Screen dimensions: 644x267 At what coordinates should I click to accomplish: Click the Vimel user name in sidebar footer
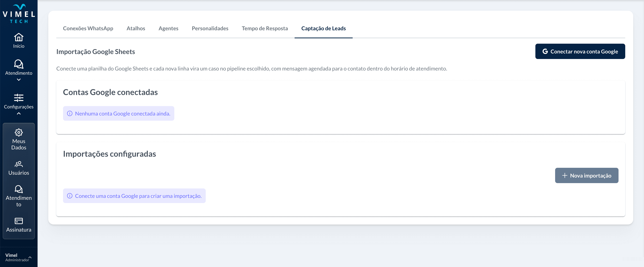point(11,255)
